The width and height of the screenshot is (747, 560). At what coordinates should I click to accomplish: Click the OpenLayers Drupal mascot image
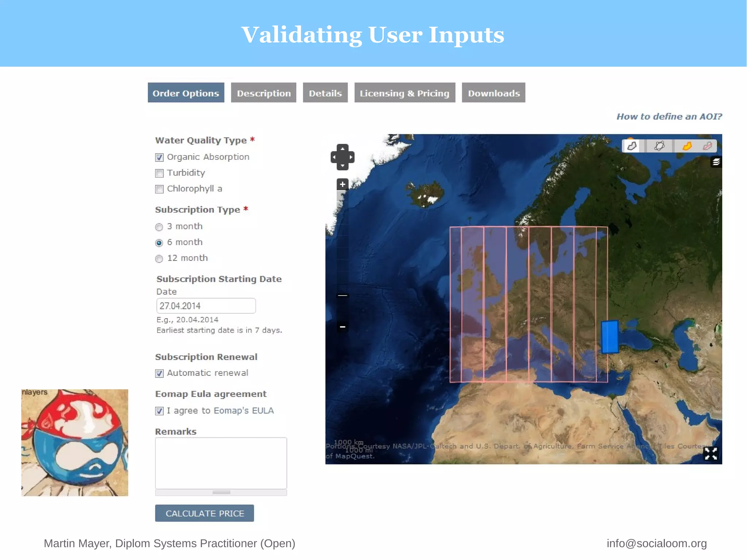pos(75,443)
